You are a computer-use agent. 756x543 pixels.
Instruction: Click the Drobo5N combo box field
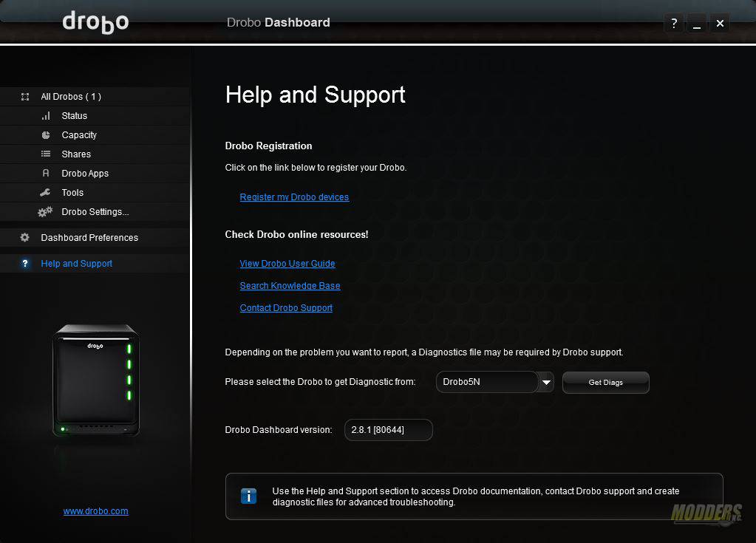pos(488,382)
